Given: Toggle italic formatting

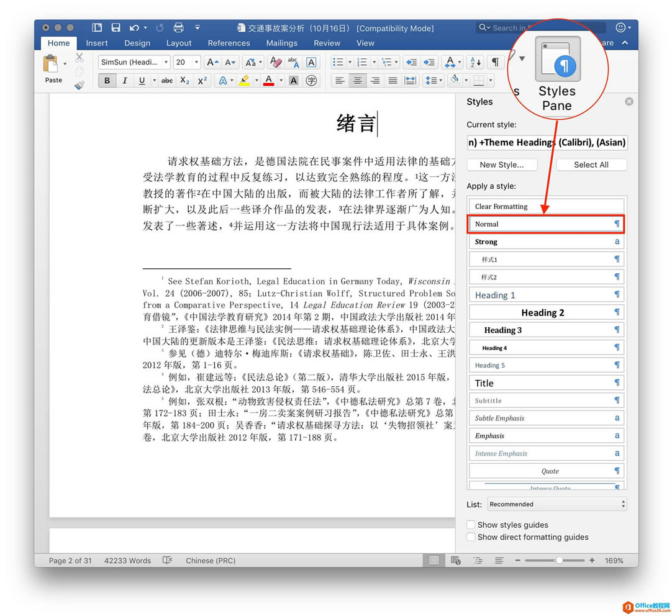Looking at the screenshot, I should coord(125,81).
